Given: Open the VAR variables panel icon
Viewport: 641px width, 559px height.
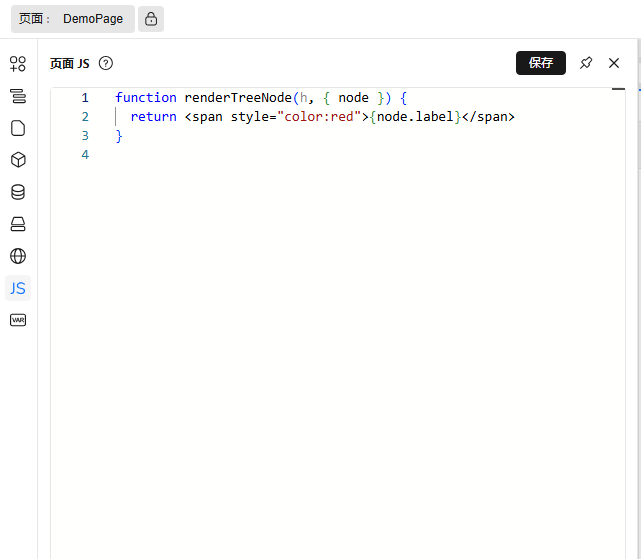Looking at the screenshot, I should click(x=18, y=320).
